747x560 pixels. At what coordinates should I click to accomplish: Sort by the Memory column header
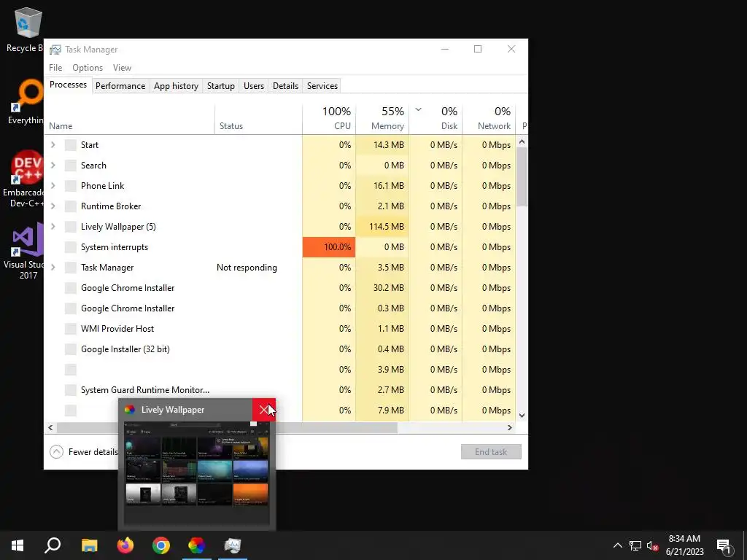(x=382, y=118)
